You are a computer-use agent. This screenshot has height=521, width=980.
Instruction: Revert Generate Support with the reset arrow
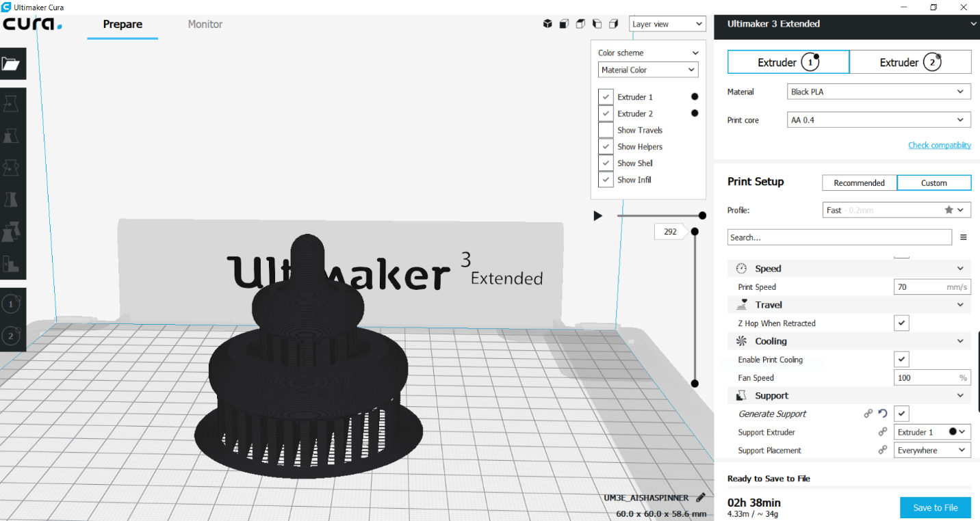pyautogui.click(x=883, y=414)
